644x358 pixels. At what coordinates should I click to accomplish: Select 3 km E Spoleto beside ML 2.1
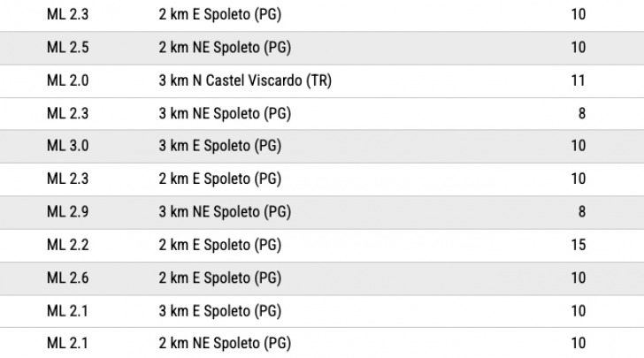coord(220,311)
